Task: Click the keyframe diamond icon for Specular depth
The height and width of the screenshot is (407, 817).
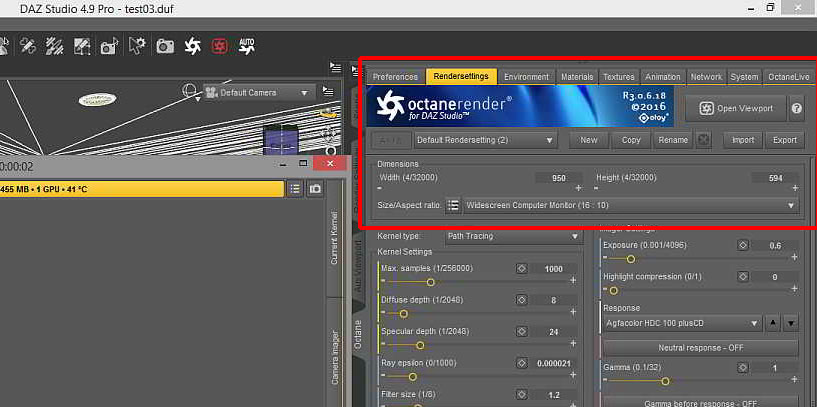Action: click(521, 331)
